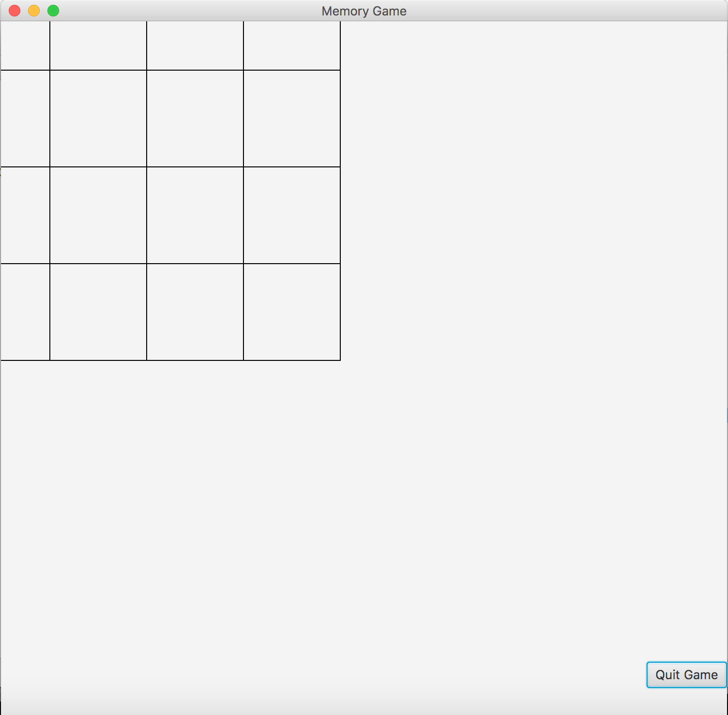Click the Quit Game button

tap(686, 674)
